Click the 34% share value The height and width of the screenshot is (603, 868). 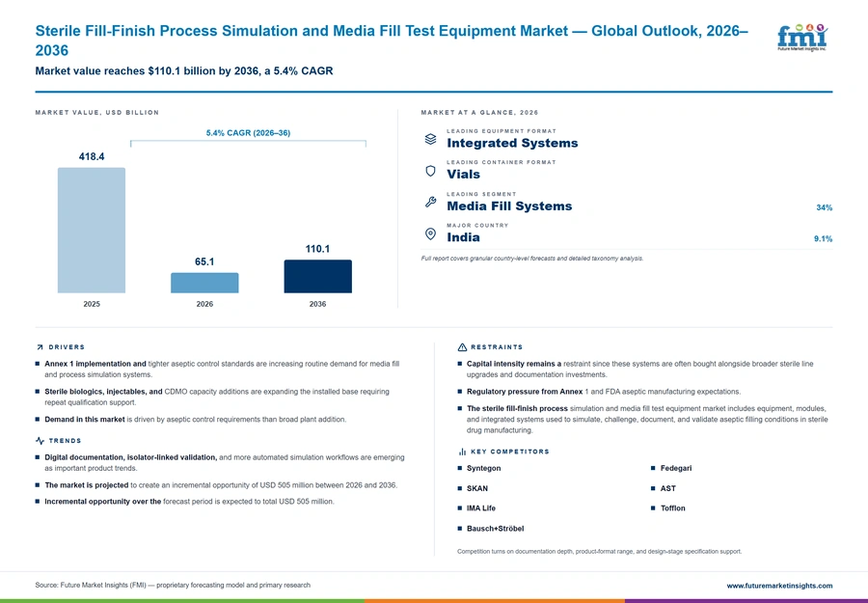point(825,207)
